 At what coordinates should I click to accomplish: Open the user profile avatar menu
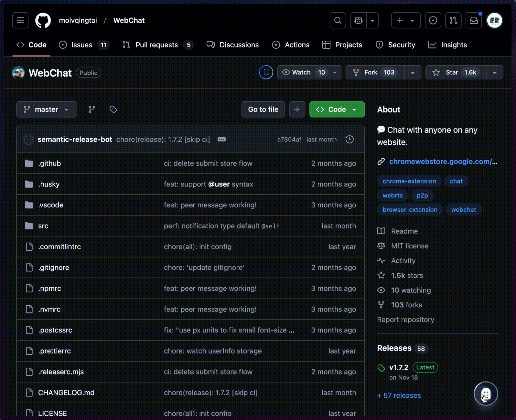[x=494, y=20]
